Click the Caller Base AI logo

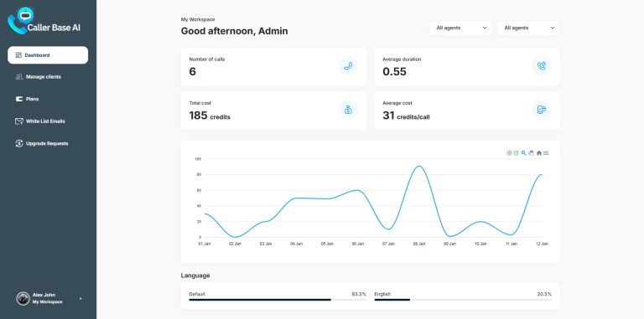[44, 21]
